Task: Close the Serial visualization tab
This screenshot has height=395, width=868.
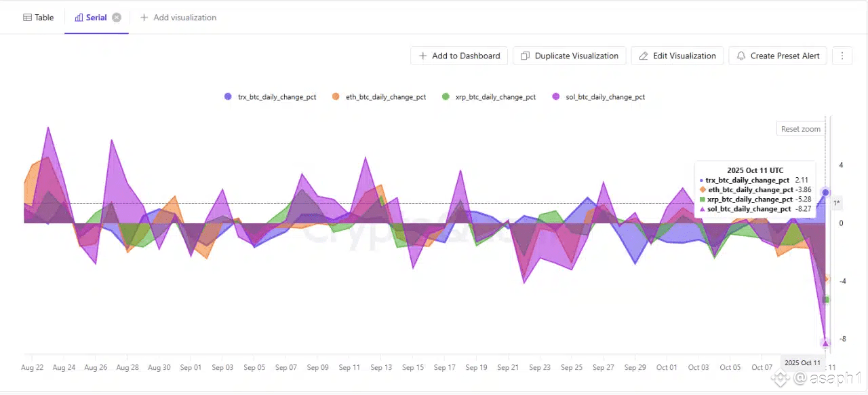Action: [117, 18]
